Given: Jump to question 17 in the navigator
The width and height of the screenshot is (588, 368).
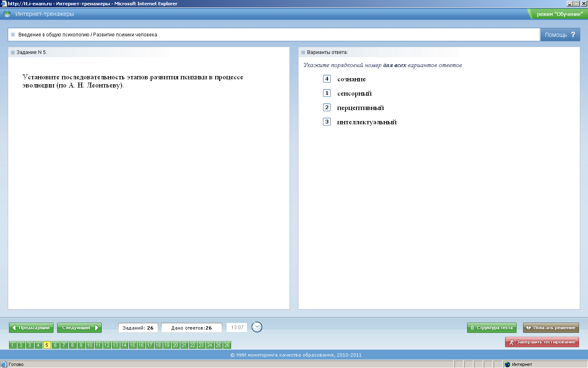Looking at the screenshot, I should [150, 345].
